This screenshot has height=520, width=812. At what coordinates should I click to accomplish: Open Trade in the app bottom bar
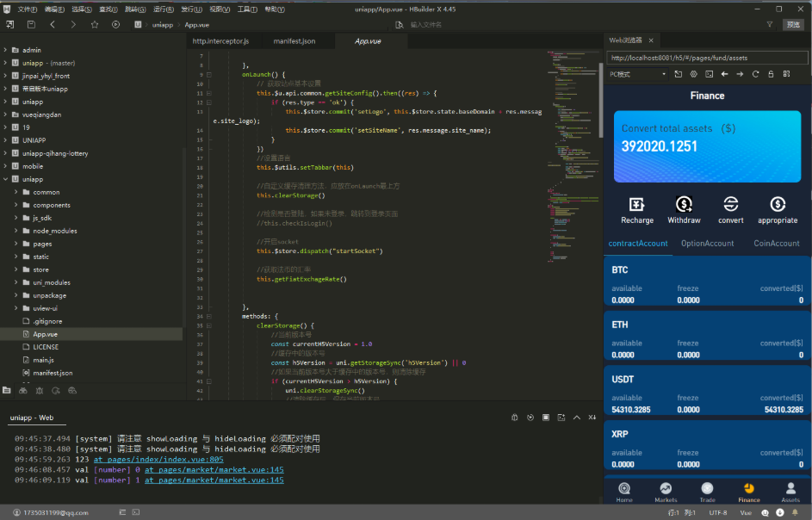tap(707, 492)
